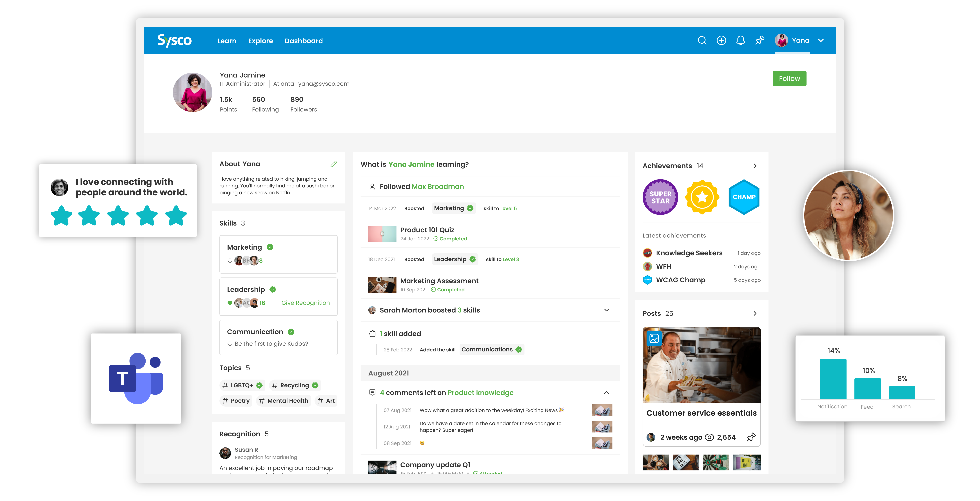Give first kudos heart on Communication
This screenshot has height=501, width=980.
click(x=230, y=344)
